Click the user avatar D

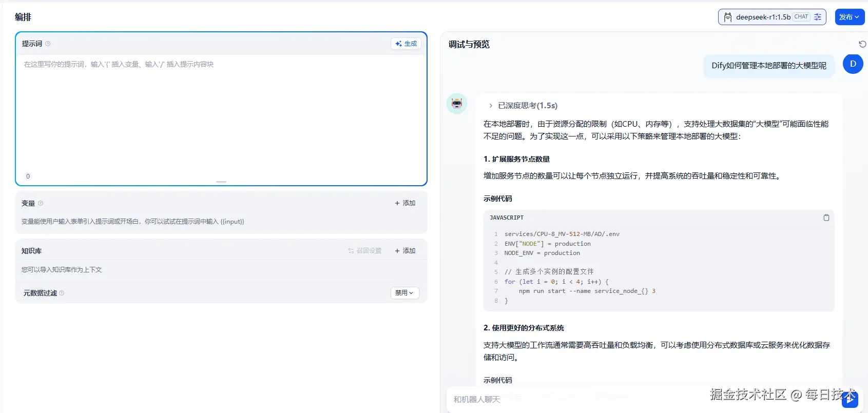853,64
